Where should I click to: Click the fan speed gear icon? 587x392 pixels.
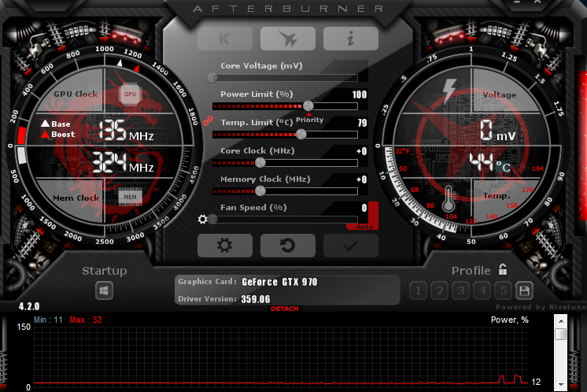tap(202, 219)
